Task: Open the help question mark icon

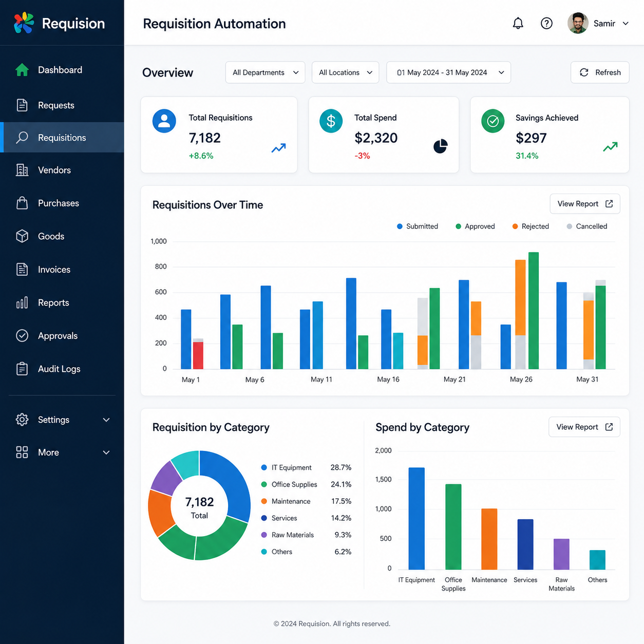Action: 547,23
